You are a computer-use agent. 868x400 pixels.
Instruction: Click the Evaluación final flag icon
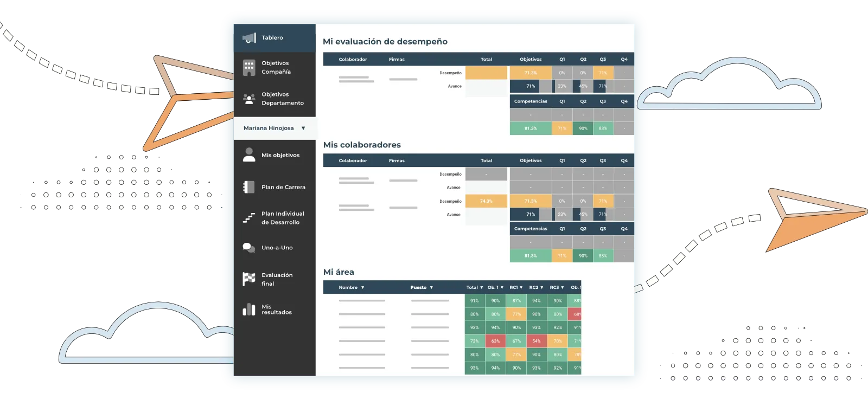pyautogui.click(x=249, y=279)
